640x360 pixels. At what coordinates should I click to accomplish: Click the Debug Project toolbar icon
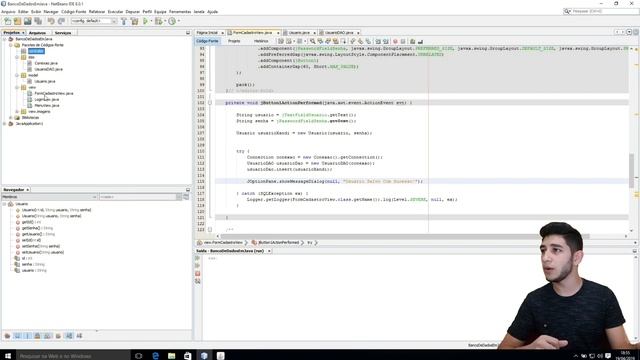point(159,21)
